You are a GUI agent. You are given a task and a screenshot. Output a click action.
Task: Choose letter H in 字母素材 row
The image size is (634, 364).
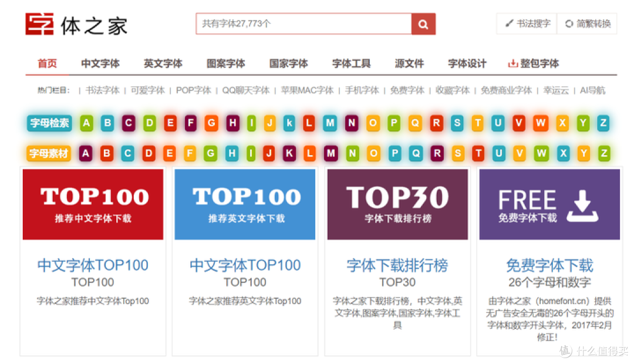[x=232, y=153]
